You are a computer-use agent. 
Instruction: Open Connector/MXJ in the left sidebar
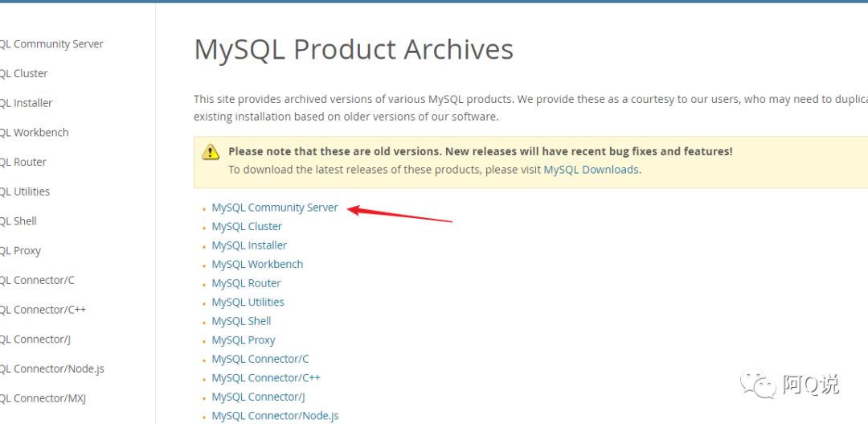tap(43, 398)
